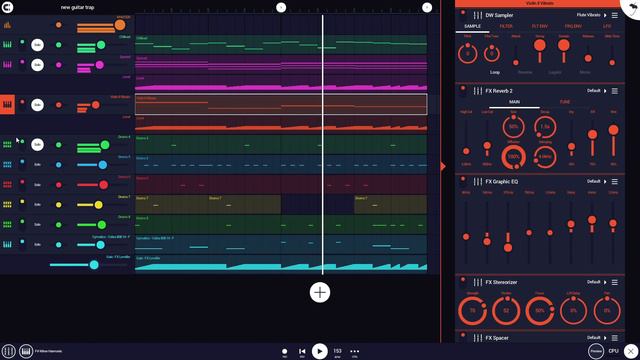The height and width of the screenshot is (360, 640).
Task: Enable the Legato option in DW Sampler
Action: 555,72
